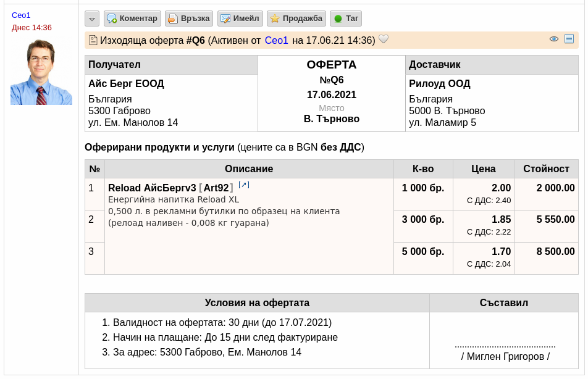Image resolution: width=588 pixels, height=379 pixels.
Task: Click the С ДДС: 2.04 price note
Action: pyautogui.click(x=489, y=264)
